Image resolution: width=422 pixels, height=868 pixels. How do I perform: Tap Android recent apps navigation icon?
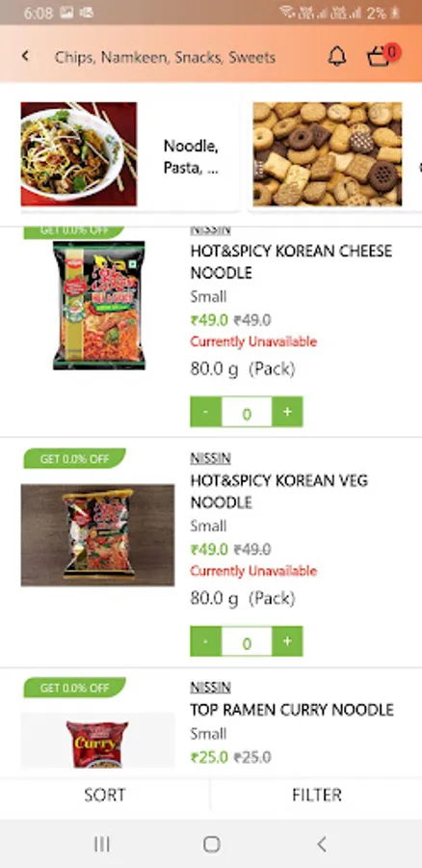coord(102,844)
